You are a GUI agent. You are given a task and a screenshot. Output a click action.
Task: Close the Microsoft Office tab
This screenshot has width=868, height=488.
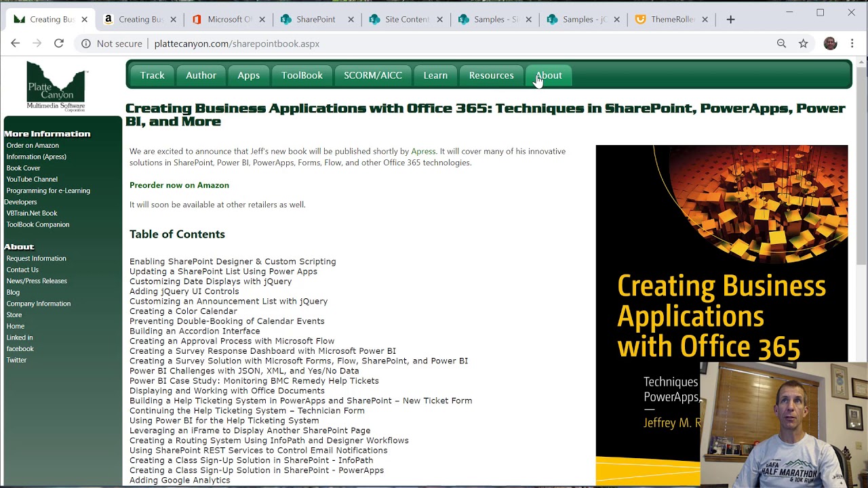coord(262,20)
